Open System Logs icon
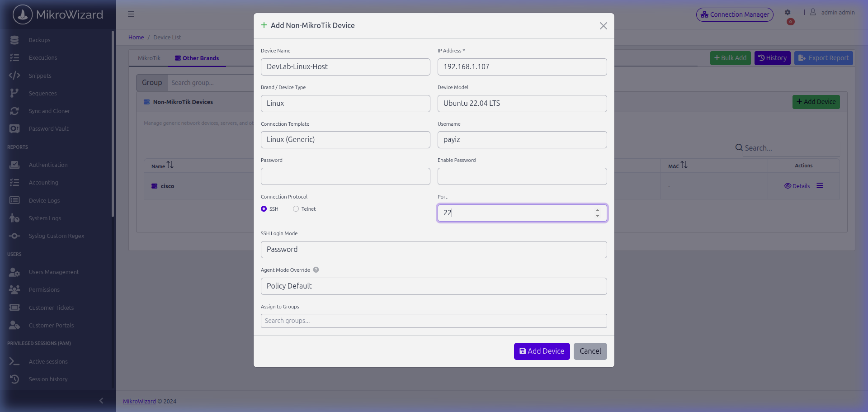 [x=14, y=218]
